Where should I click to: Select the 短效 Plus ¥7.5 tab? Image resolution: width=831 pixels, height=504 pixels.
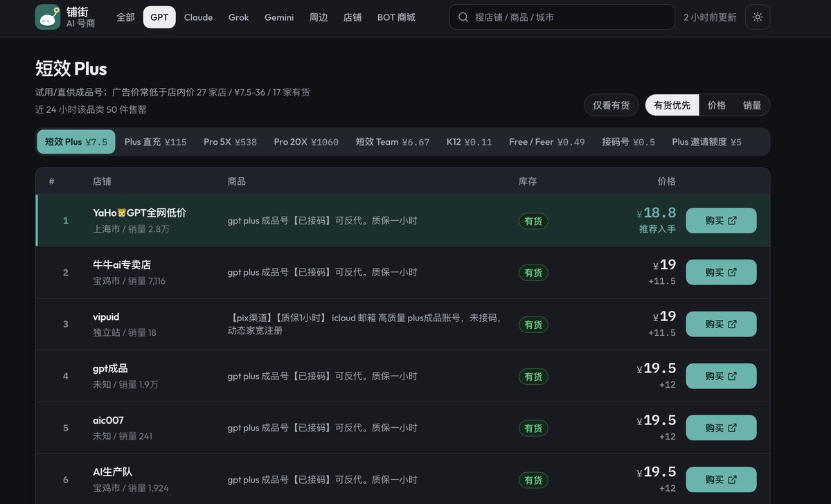tap(76, 142)
